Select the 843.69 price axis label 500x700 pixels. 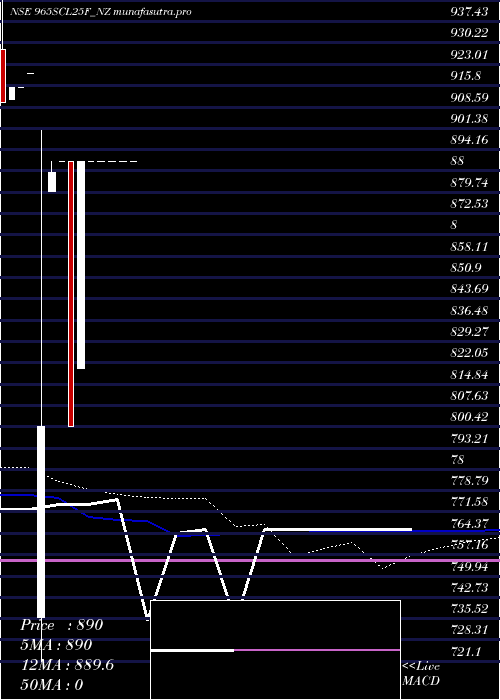click(x=469, y=288)
